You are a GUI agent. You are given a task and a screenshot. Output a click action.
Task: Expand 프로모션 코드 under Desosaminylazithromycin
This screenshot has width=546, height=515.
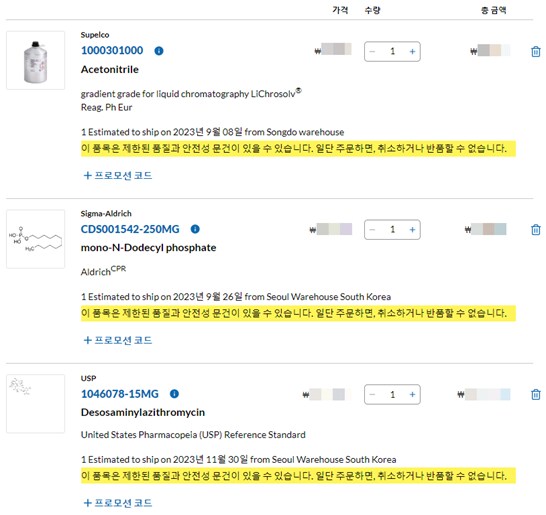pyautogui.click(x=118, y=503)
